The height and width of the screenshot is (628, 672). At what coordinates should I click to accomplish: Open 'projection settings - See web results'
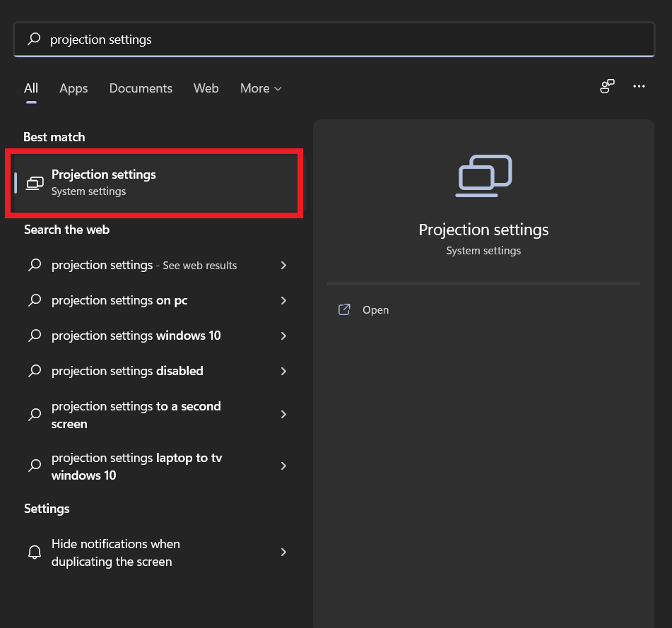point(144,265)
